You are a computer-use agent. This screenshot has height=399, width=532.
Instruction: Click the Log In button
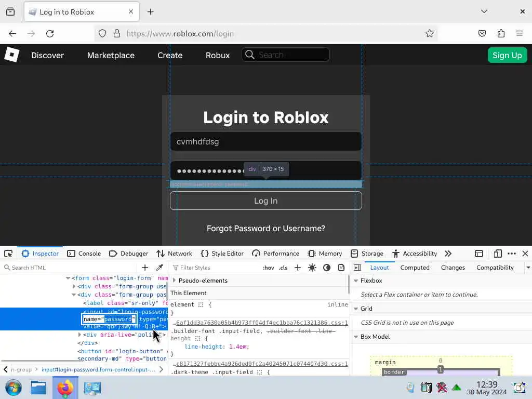click(x=265, y=201)
